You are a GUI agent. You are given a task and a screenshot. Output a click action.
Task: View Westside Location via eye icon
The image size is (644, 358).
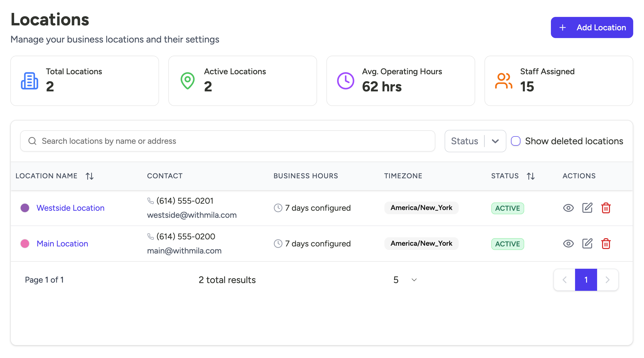tap(568, 208)
